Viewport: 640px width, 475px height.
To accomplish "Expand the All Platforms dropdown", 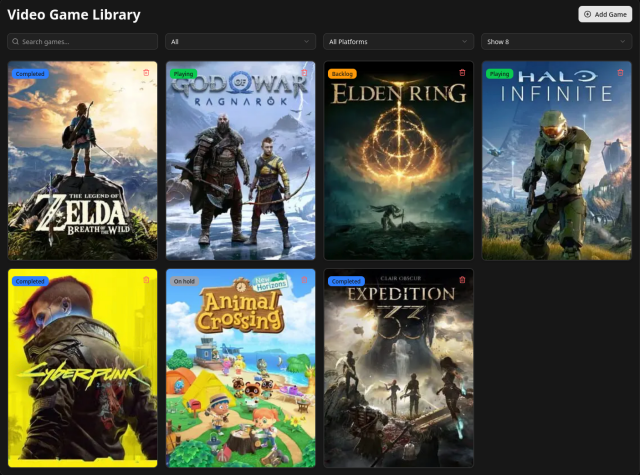I will [x=398, y=42].
